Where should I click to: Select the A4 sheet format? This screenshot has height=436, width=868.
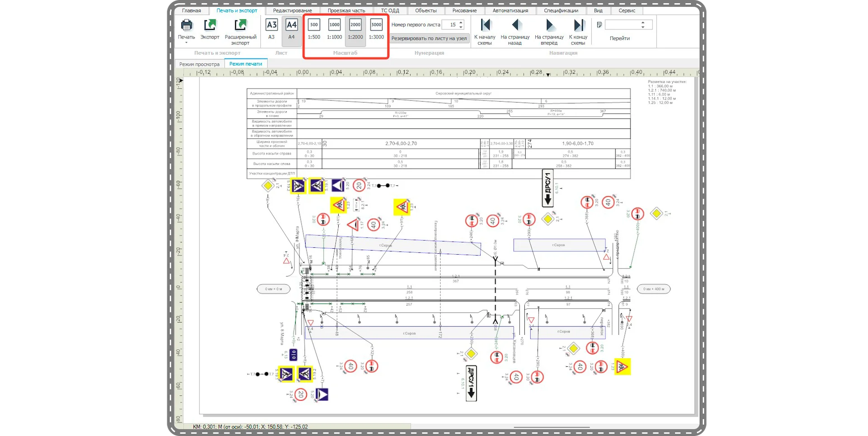292,25
